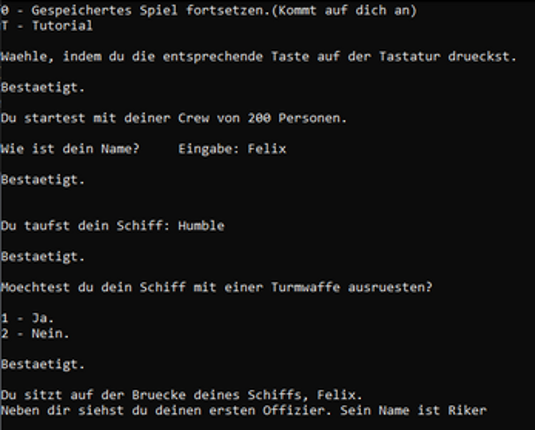Click 'Bestaetigt.' below the ship name
Viewport: 535px width, 430px height.
pos(43,257)
